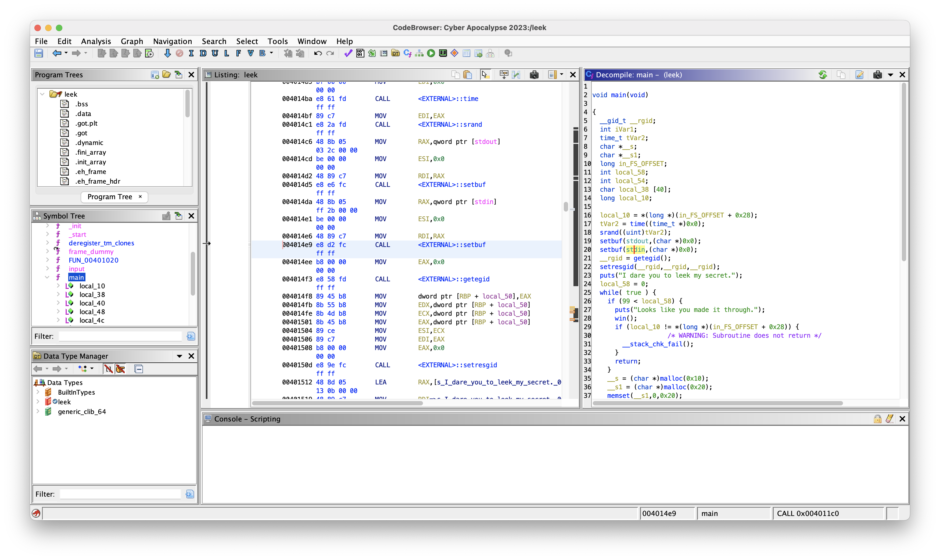Click the Save program toolbar icon
Screen dimensions: 940x560
coord(38,54)
